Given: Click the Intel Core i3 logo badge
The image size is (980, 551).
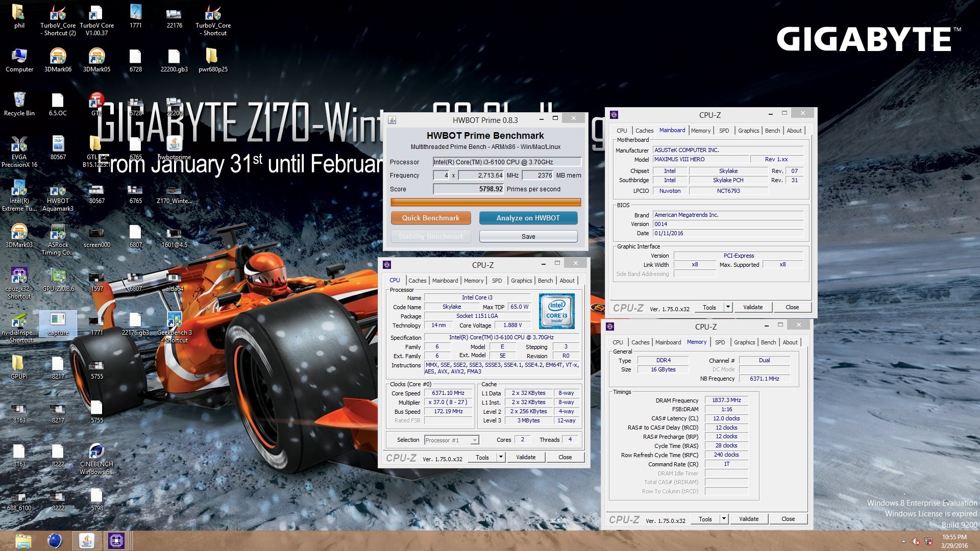Looking at the screenshot, I should (x=556, y=311).
